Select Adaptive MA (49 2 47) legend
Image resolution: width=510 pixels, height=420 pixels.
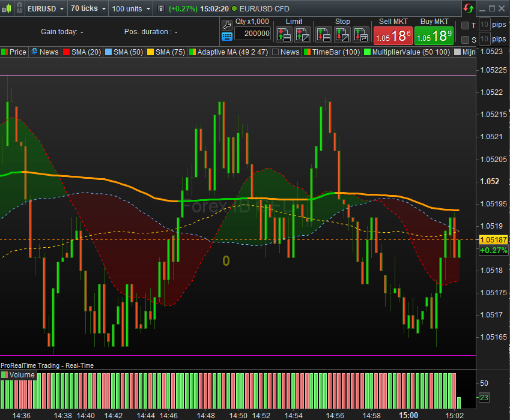[x=229, y=52]
